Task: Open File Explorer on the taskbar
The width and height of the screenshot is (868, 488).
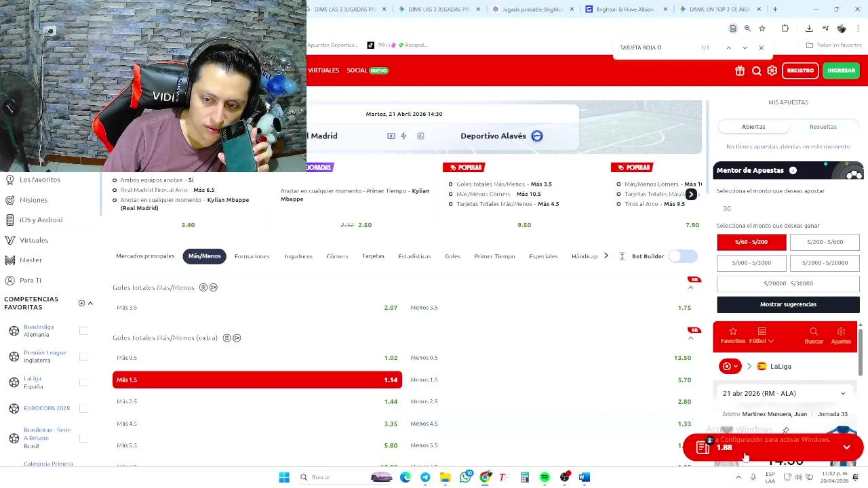Action: (x=445, y=477)
